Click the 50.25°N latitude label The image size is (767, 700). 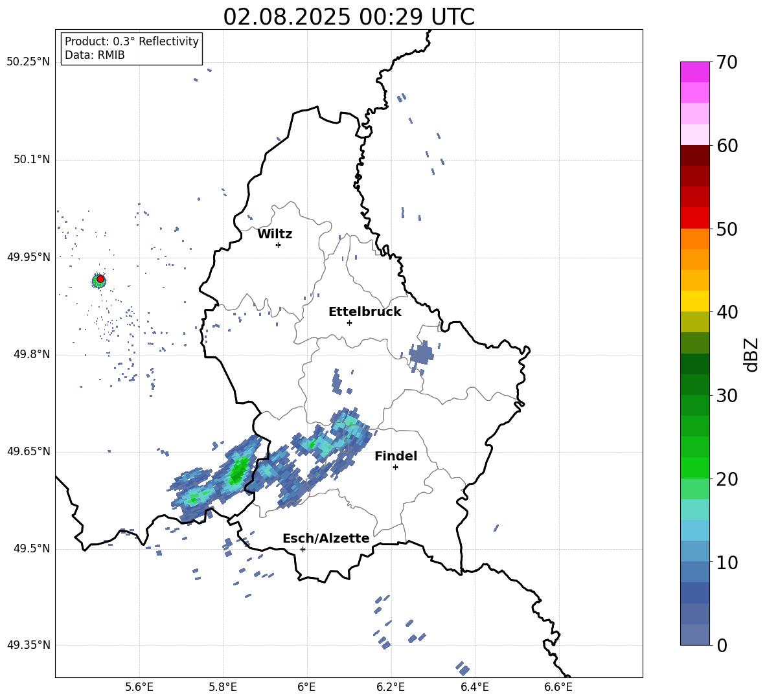click(x=28, y=62)
